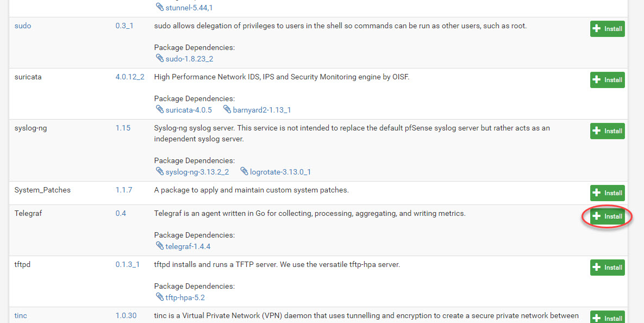Open the barnyard2-1.13_1 dependency link
This screenshot has height=323, width=644.
(x=261, y=110)
